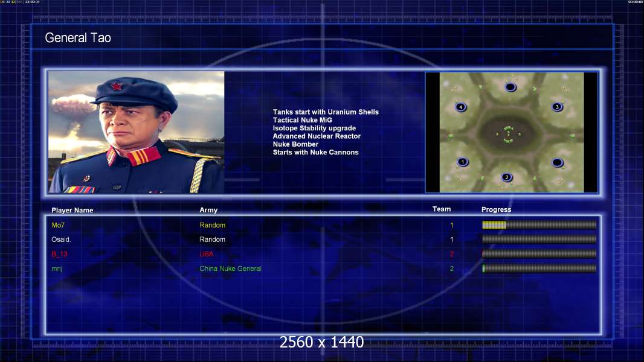This screenshot has width=644, height=362.
Task: Click the 'General Tao' title text
Action: point(78,38)
